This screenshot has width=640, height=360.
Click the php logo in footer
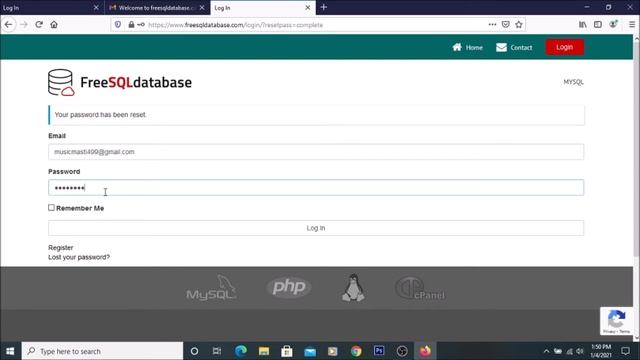coord(289,287)
